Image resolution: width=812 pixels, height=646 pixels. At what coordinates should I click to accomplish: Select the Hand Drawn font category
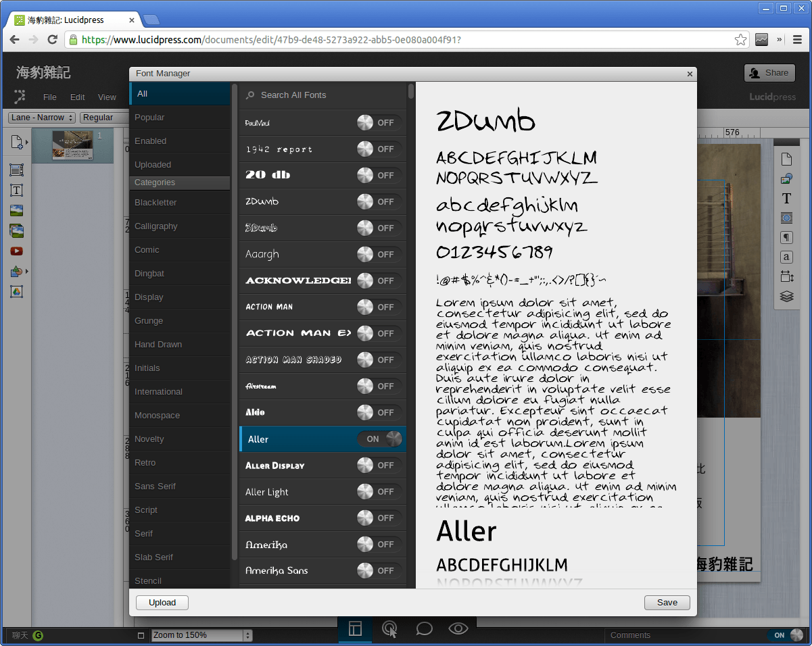pyautogui.click(x=158, y=344)
